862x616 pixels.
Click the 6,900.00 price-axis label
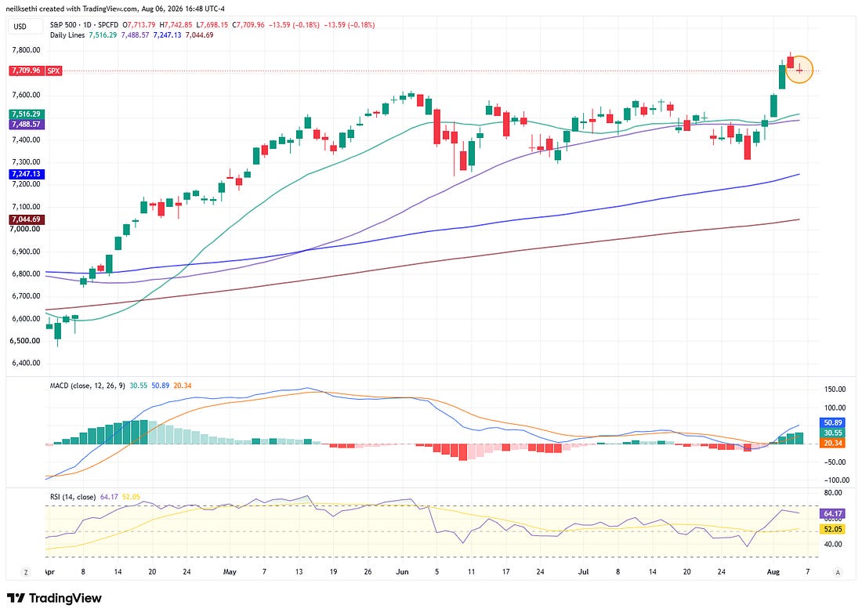coord(26,252)
